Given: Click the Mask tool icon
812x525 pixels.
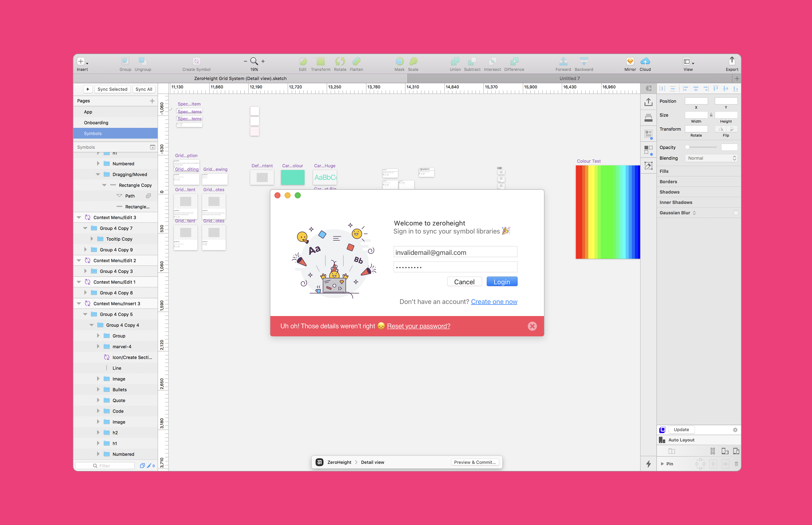Looking at the screenshot, I should coord(399,61).
